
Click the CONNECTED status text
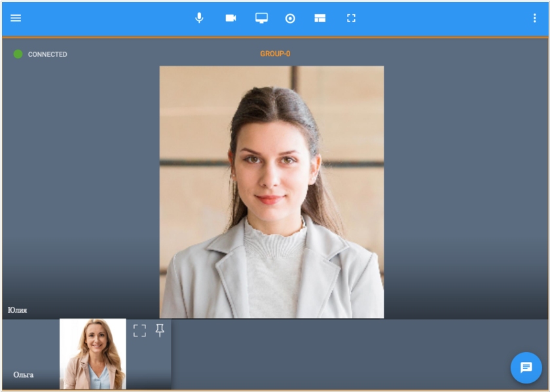point(47,54)
